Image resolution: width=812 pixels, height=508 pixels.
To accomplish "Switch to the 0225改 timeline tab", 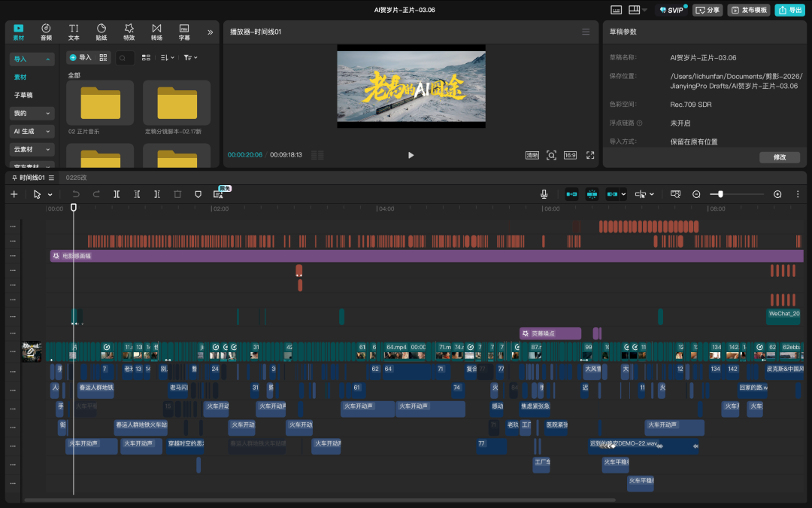I will pos(77,178).
